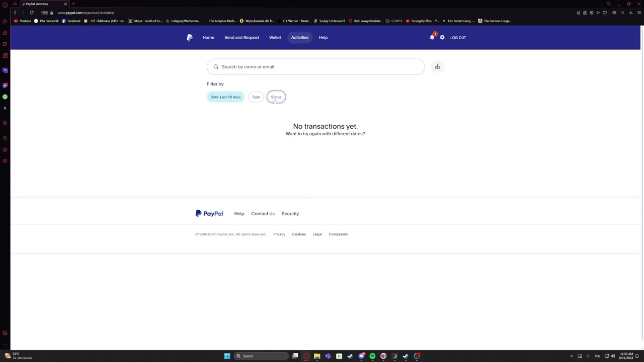Open the Status filter
The image size is (644, 362).
(x=276, y=97)
